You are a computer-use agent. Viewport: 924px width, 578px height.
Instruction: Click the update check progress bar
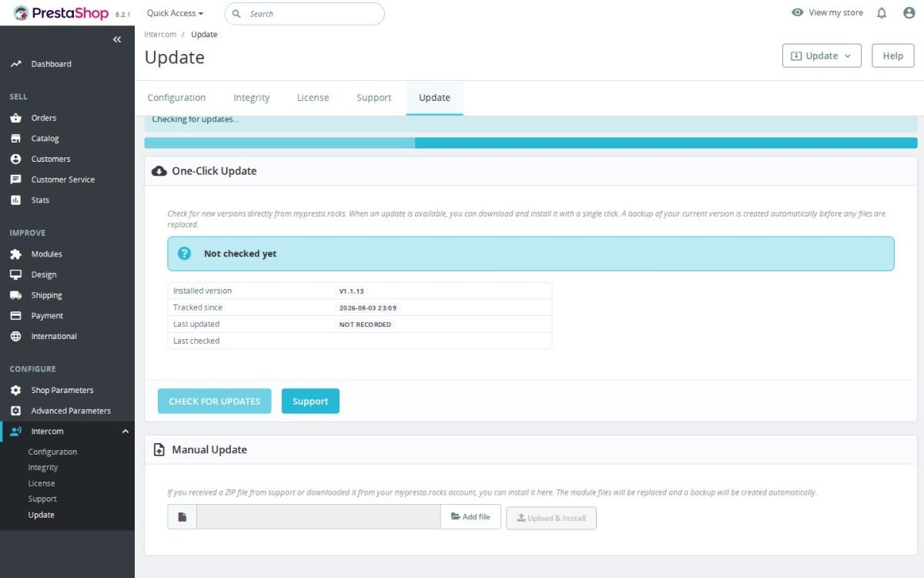531,143
